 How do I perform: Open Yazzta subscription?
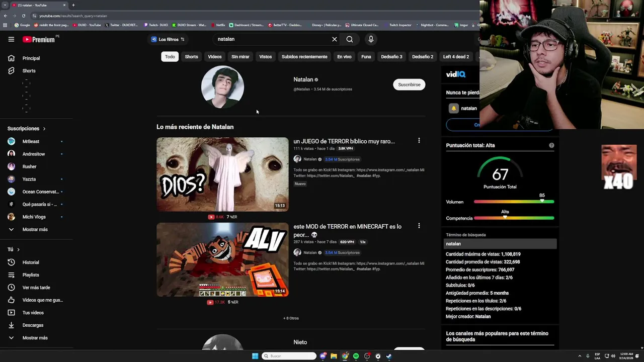point(29,179)
